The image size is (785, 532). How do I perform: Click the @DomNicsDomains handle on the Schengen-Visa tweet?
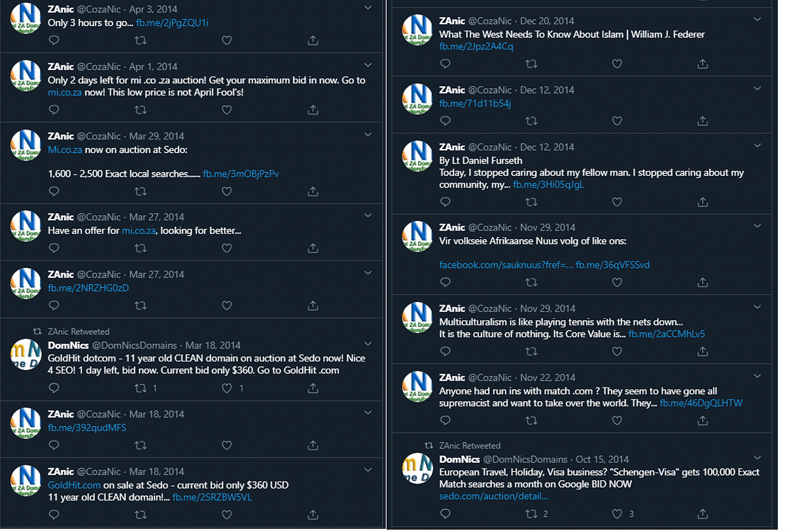[526, 459]
